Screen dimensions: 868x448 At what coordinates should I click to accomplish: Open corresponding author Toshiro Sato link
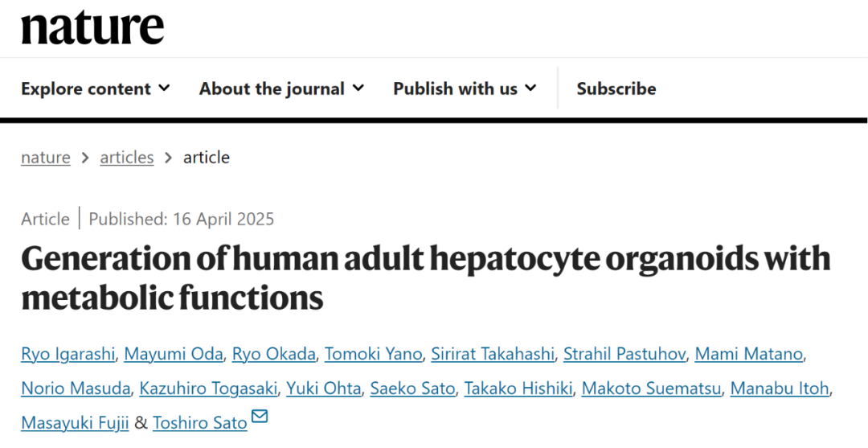(x=199, y=423)
